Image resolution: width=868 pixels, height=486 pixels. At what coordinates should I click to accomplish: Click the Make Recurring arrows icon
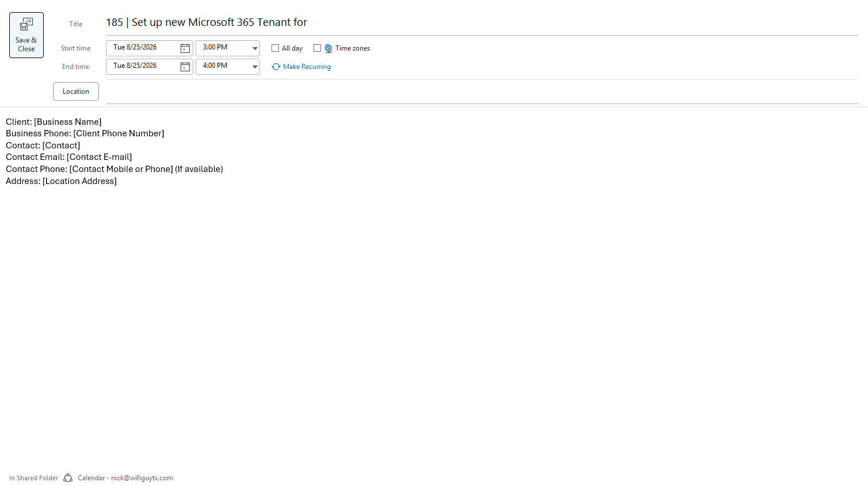click(x=276, y=67)
